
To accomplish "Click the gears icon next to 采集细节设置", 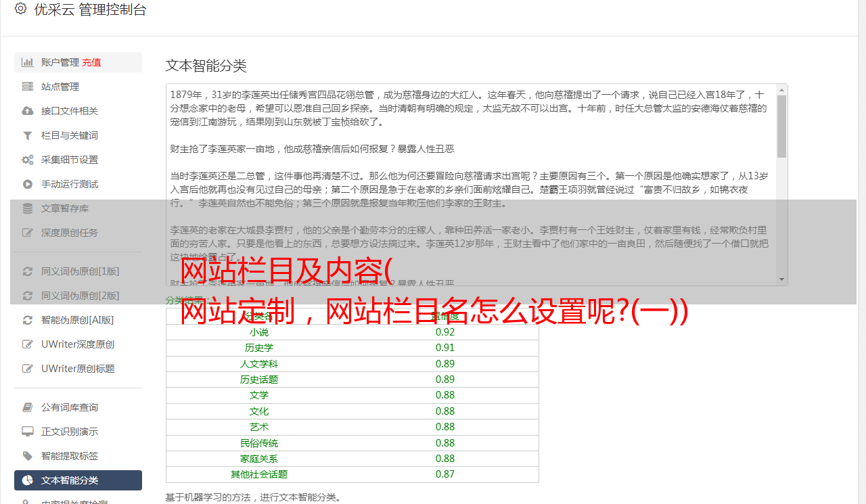I will click(x=28, y=160).
